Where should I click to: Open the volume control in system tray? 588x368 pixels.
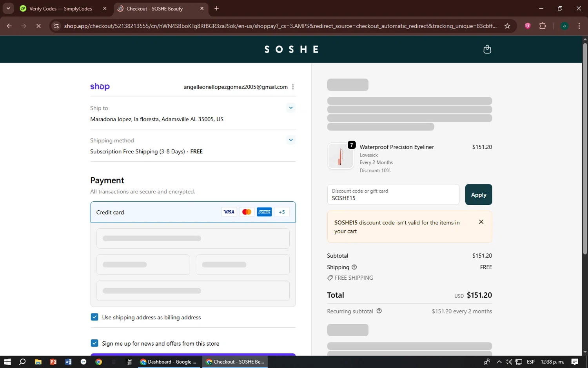coord(509,362)
